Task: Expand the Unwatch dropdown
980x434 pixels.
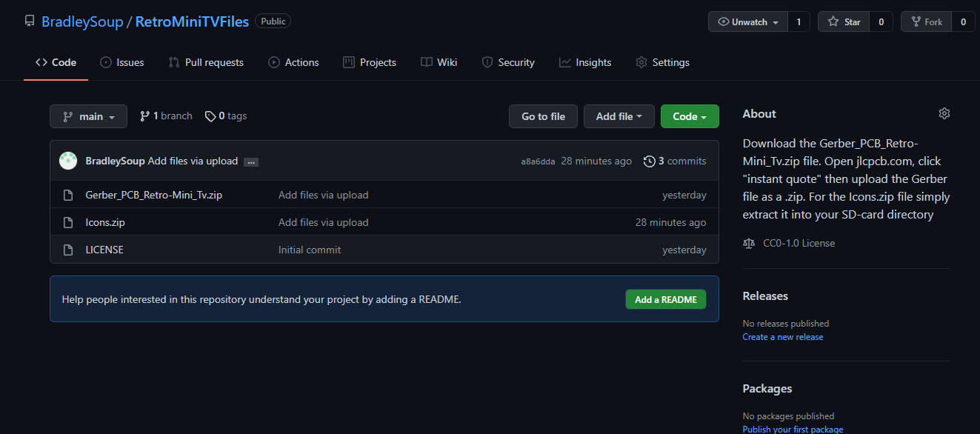Action: [748, 22]
